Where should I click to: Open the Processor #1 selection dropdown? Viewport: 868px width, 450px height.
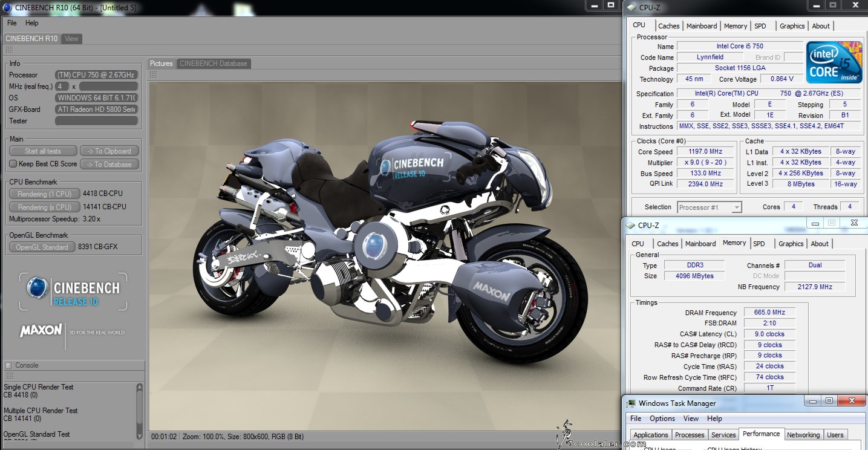(x=710, y=207)
